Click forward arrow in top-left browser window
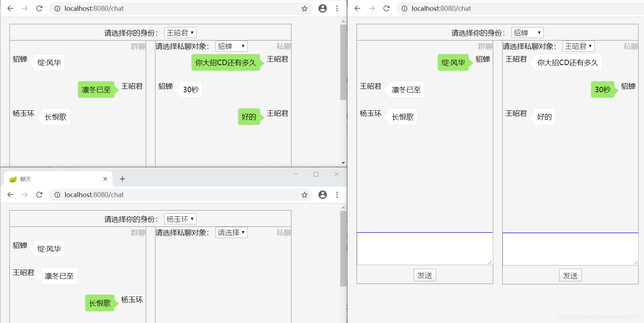644x323 pixels. [25, 8]
